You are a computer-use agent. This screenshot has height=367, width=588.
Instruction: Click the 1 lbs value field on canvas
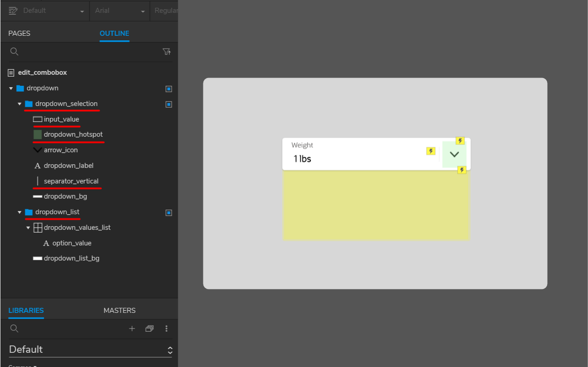[x=302, y=159]
